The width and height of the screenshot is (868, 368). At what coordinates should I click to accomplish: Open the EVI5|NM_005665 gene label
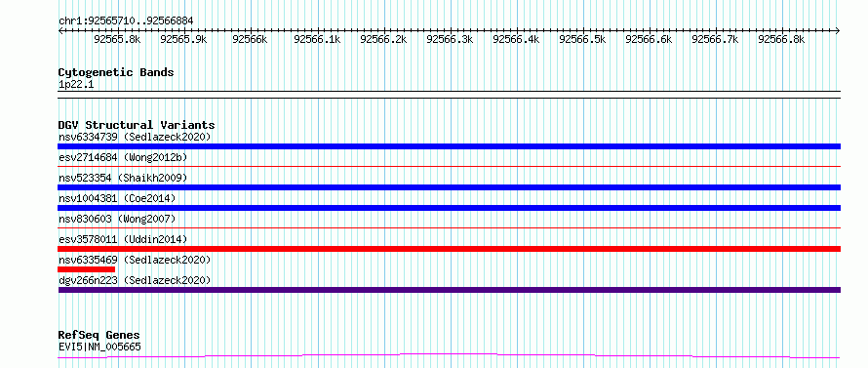[99, 348]
